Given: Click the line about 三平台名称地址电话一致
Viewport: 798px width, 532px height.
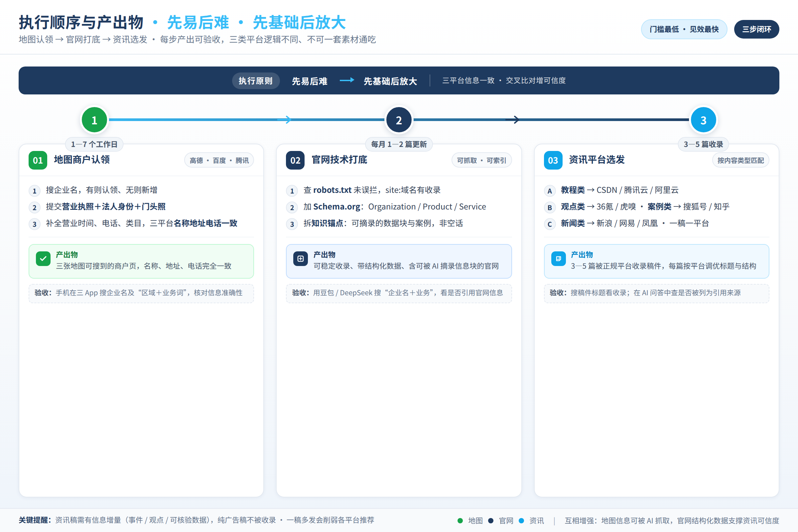Looking at the screenshot, I should (142, 223).
